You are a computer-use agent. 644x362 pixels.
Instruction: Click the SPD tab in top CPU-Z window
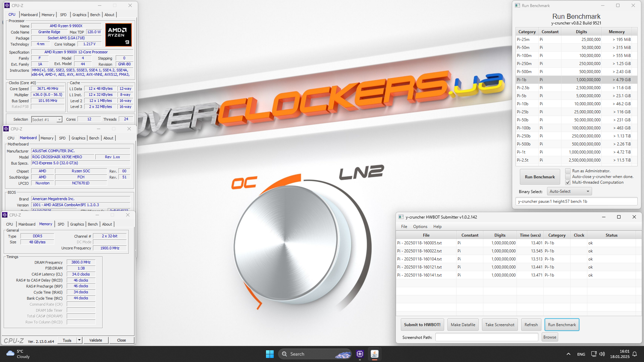(x=63, y=14)
